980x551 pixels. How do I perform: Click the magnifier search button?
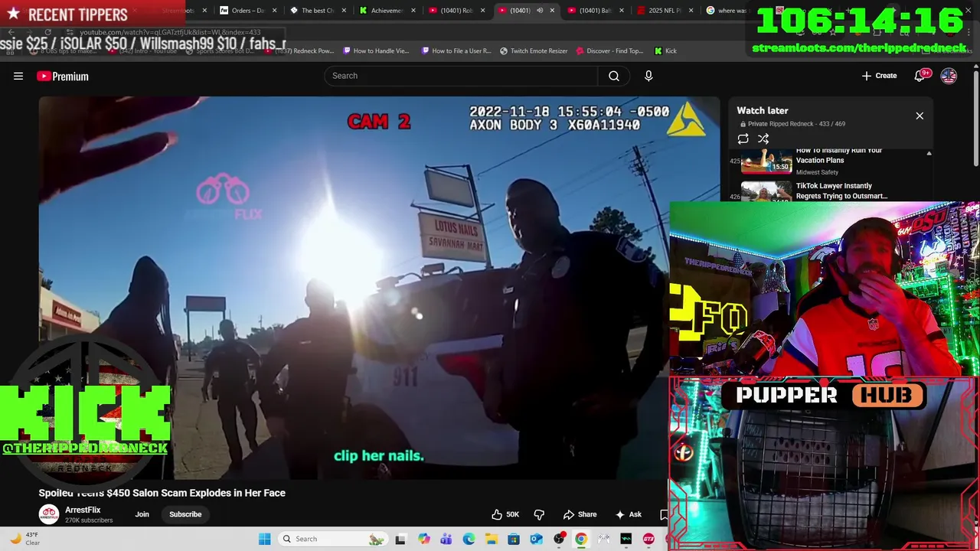[614, 76]
